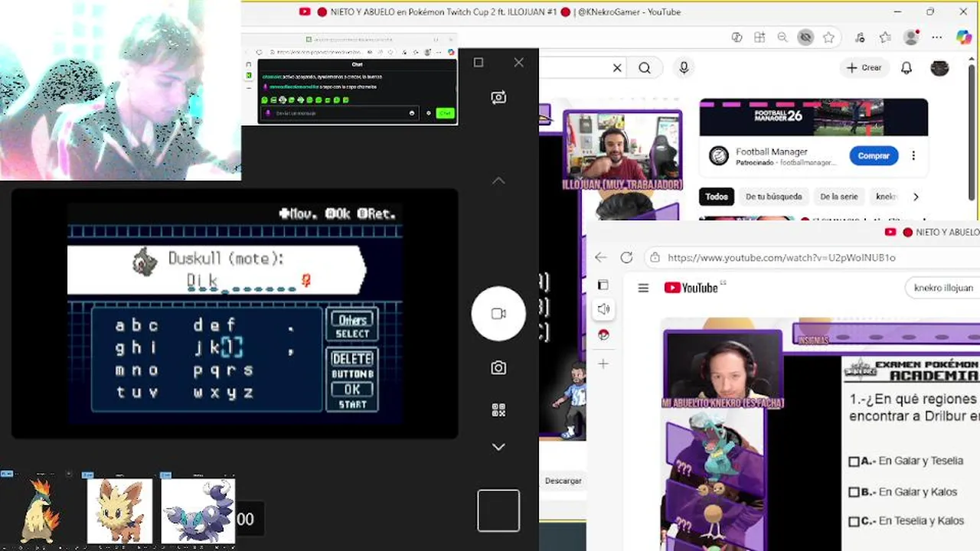Image resolution: width=980 pixels, height=551 pixels.
Task: Go back in the second browser window
Action: tap(601, 258)
